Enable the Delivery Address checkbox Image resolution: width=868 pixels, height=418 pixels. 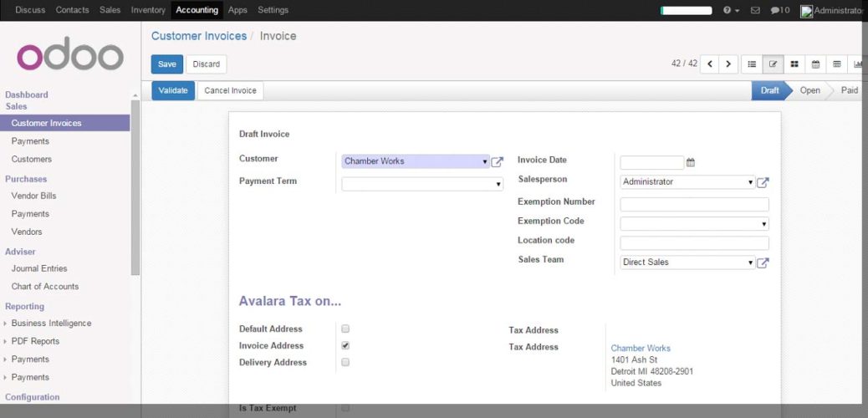(x=345, y=363)
